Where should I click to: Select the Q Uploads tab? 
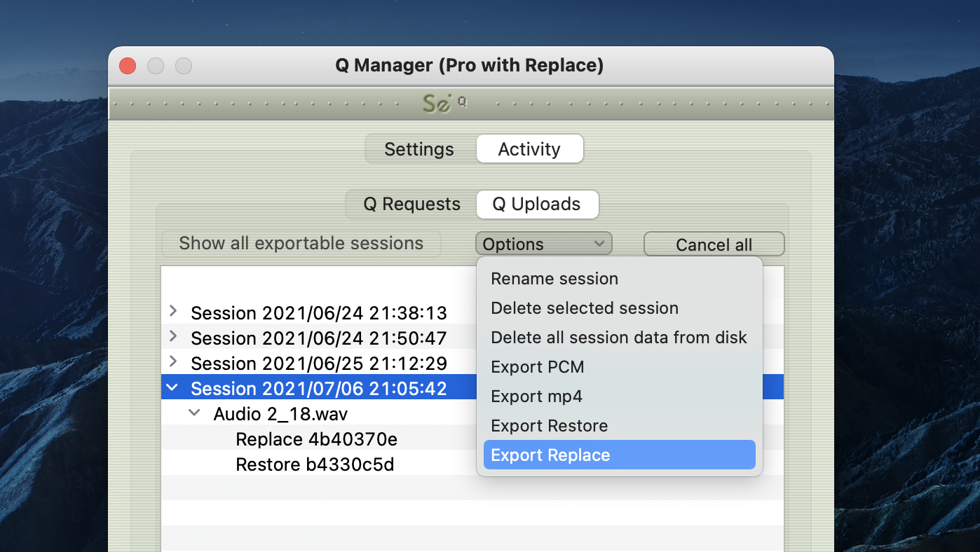coord(536,204)
